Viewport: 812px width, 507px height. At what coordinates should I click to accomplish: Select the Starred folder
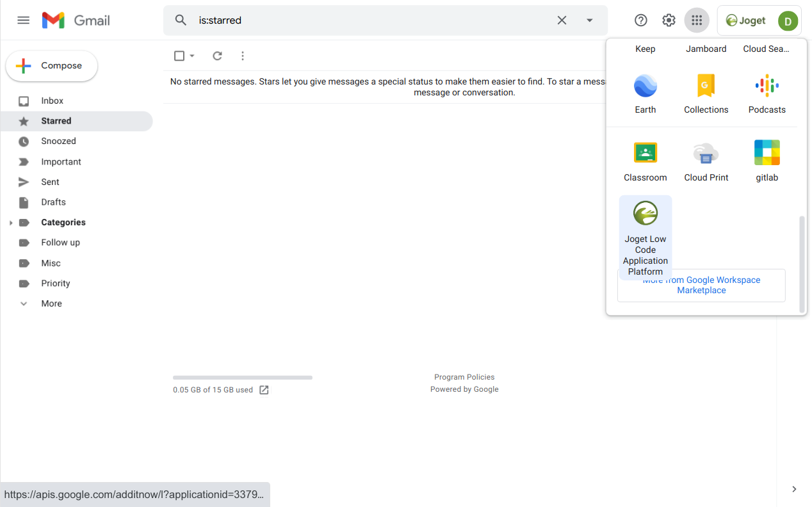(x=77, y=121)
